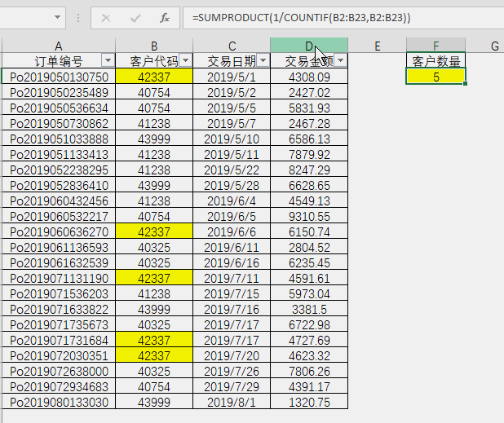504x423 pixels.
Task: Click into the SUMPRODUCT formula bar text
Action: [302, 18]
